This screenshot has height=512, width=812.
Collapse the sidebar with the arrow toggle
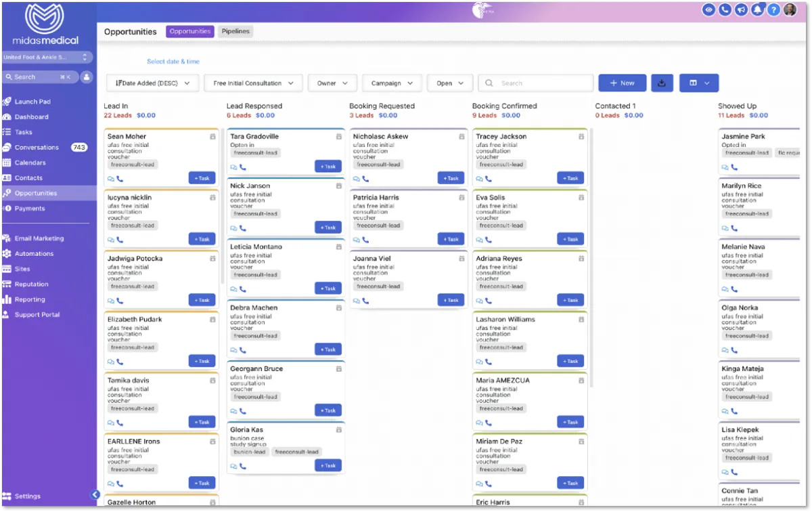(x=95, y=495)
